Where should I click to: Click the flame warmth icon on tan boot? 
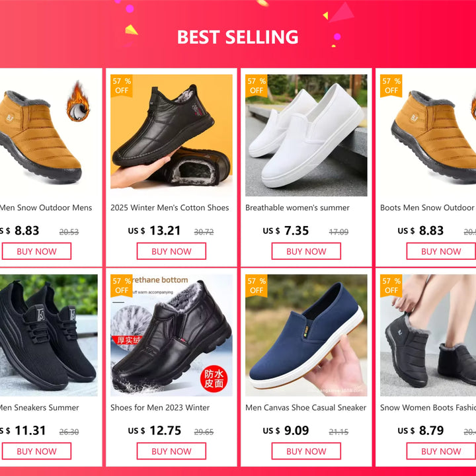point(78,101)
